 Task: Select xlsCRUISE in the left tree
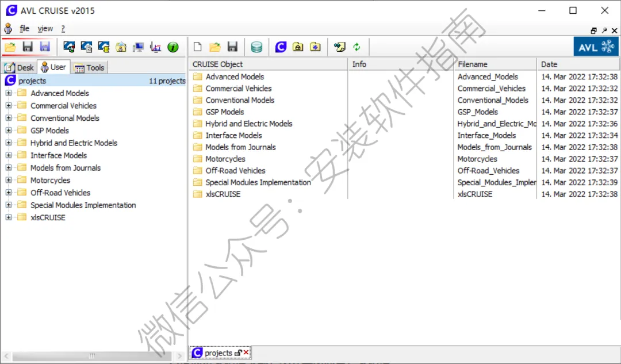[48, 217]
